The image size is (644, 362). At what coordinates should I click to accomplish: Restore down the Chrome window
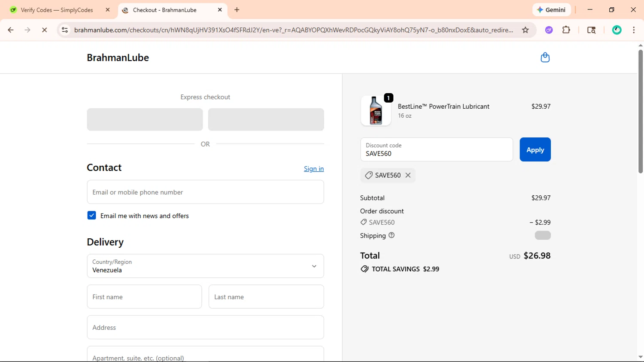[x=611, y=10]
